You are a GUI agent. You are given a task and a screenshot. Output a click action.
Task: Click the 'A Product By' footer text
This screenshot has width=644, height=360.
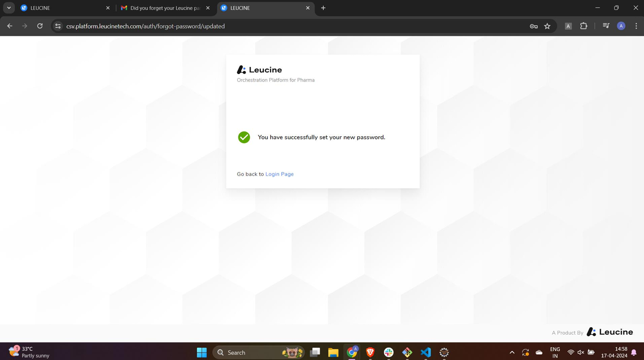tap(567, 333)
